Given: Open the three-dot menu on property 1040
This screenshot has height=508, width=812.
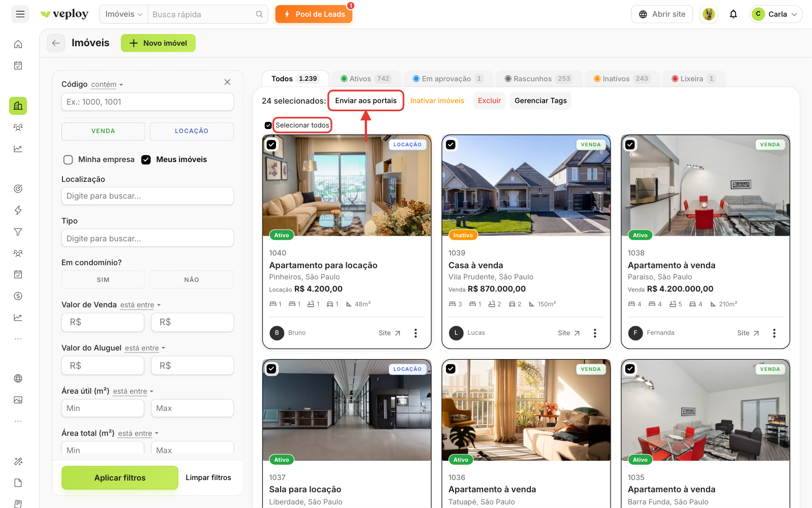Looking at the screenshot, I should point(416,333).
